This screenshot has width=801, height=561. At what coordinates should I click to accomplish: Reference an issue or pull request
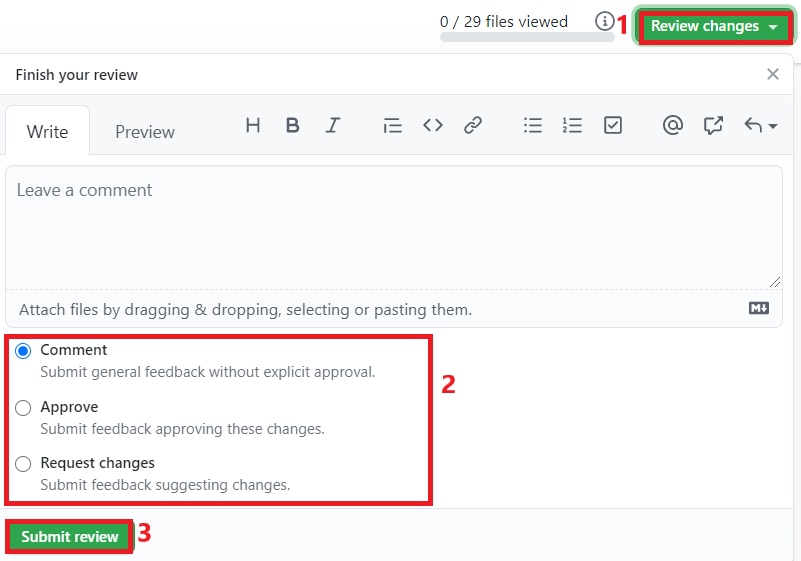pos(713,125)
